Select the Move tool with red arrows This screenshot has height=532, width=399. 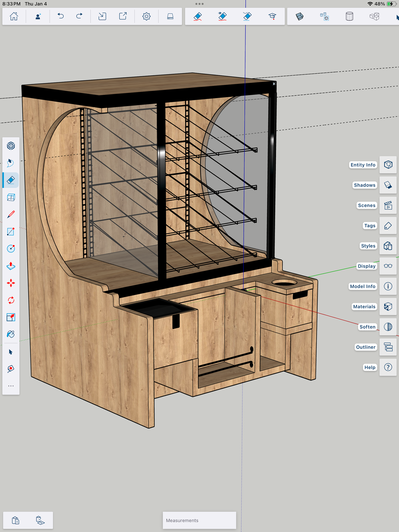(11, 283)
